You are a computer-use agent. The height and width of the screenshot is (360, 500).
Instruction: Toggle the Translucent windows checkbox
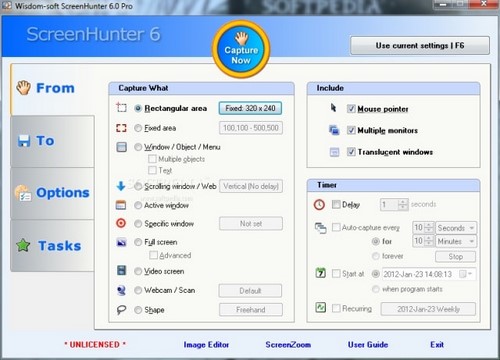pos(351,152)
